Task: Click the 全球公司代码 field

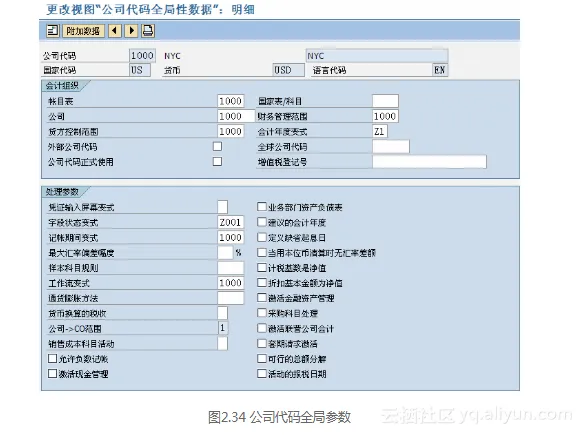Action: 391,146
